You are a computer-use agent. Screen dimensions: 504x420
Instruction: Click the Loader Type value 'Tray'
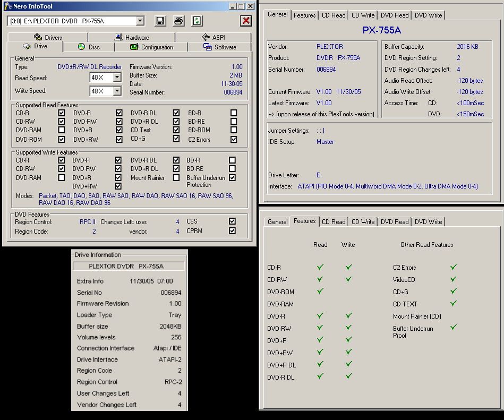175,315
